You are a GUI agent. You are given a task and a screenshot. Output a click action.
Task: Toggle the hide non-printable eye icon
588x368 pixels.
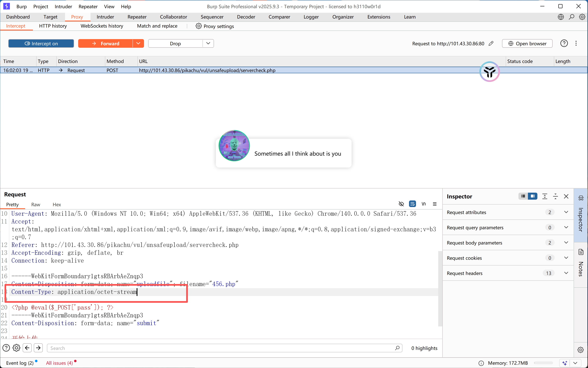pyautogui.click(x=401, y=204)
